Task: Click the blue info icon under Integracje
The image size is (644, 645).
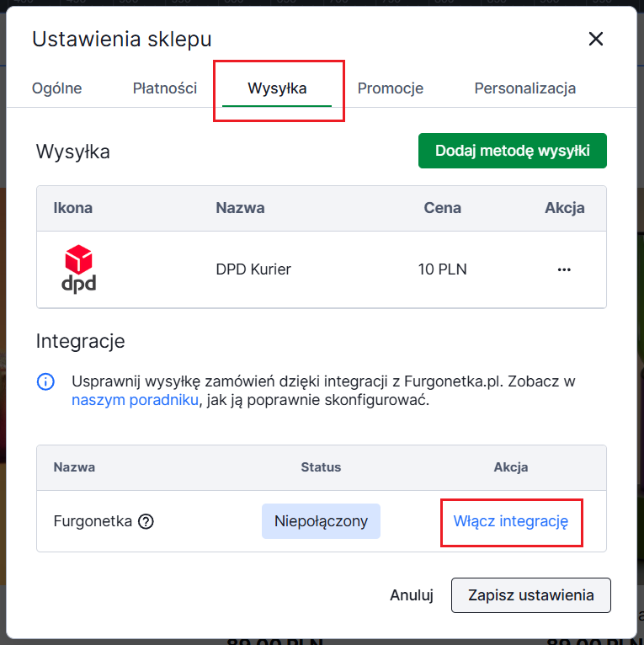Action: [x=45, y=381]
